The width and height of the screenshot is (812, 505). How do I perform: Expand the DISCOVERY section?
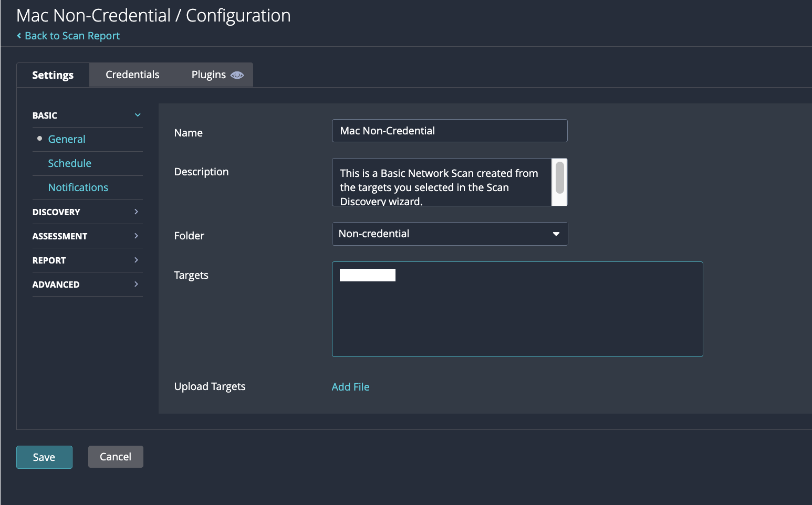point(136,212)
